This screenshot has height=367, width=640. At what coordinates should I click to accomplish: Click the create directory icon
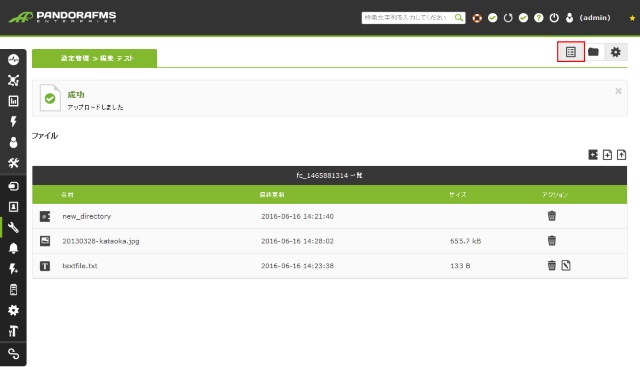tap(593, 155)
